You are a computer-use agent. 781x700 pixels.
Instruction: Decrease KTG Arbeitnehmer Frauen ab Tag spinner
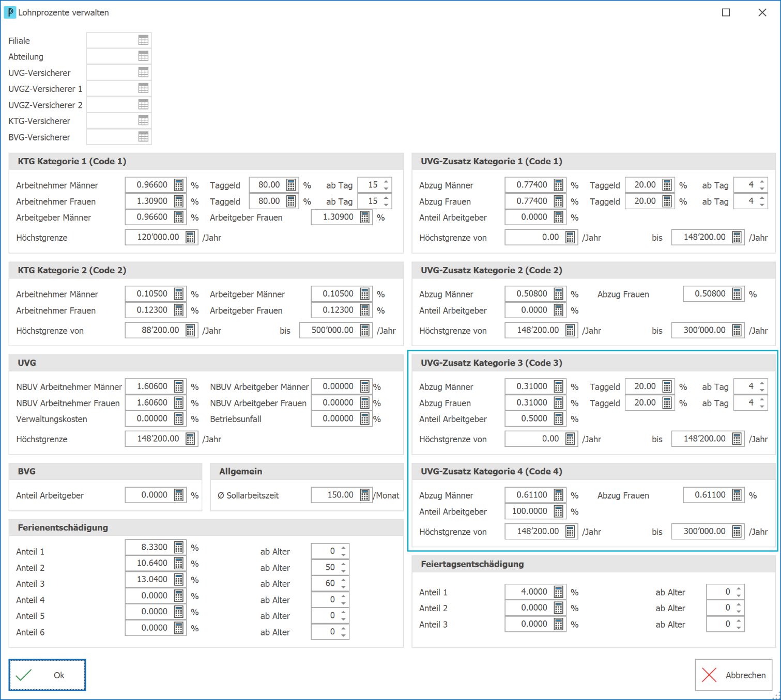tap(386, 205)
